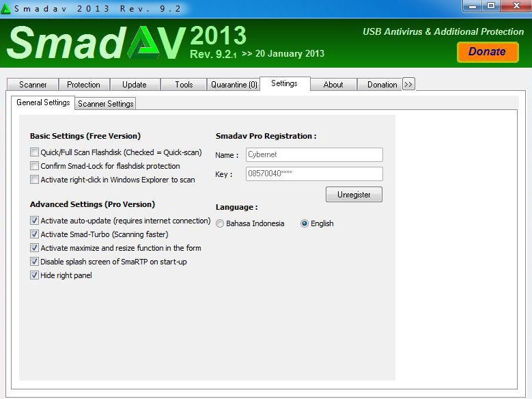
Task: Uncheck Disable splash screen of SmaRTP
Action: pyautogui.click(x=34, y=261)
